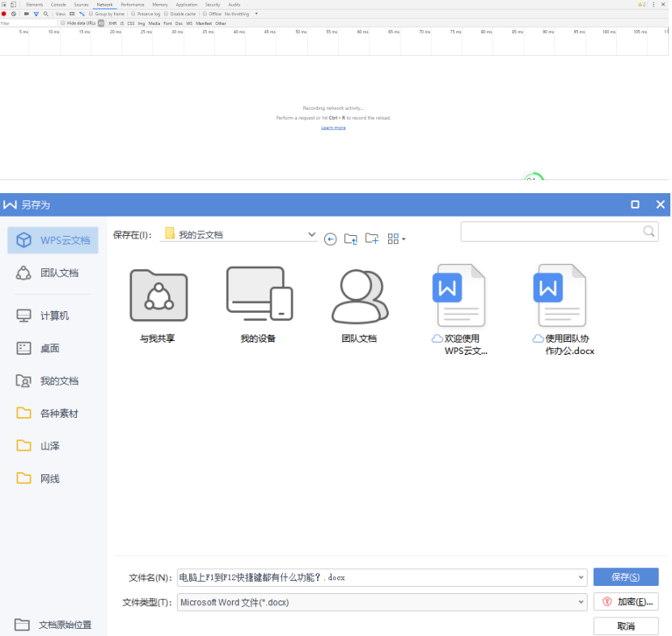Click the back arrow in the save dialog
This screenshot has height=636, width=672.
click(330, 239)
